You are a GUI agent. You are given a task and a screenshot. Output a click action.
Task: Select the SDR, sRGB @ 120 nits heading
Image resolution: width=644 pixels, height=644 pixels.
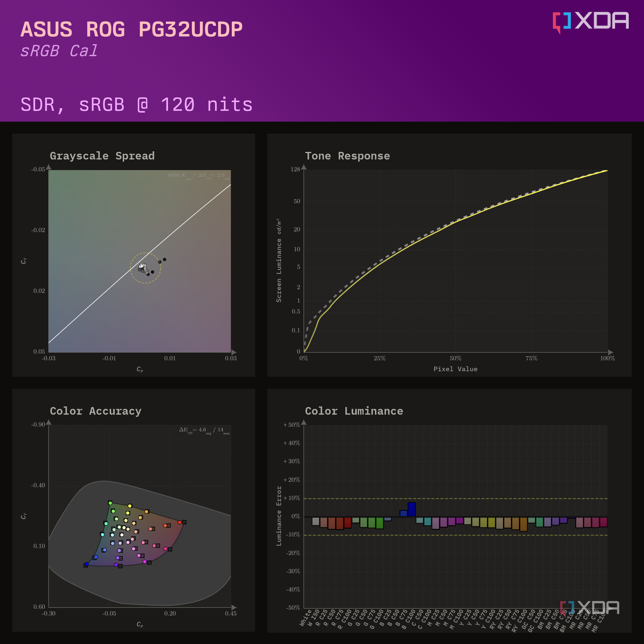(x=137, y=105)
